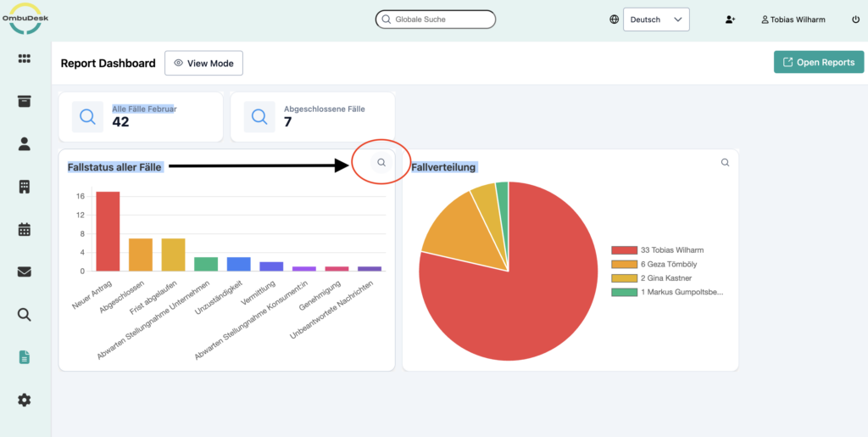Click the red Neuer Antrag bar
The height and width of the screenshot is (437, 868).
click(108, 231)
